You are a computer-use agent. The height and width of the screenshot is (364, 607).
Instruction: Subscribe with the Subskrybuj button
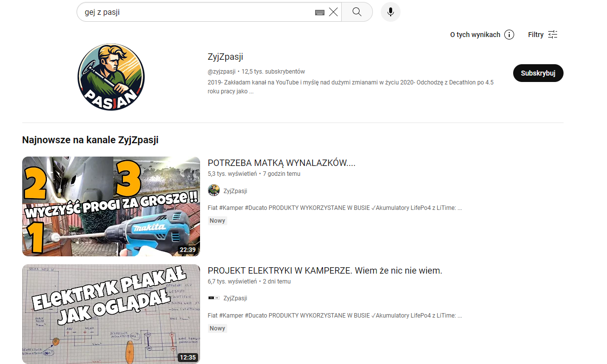pyautogui.click(x=538, y=73)
